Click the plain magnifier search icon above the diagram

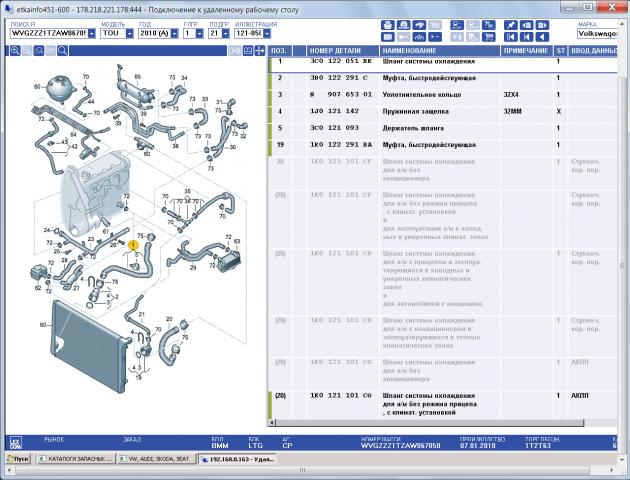pos(62,51)
